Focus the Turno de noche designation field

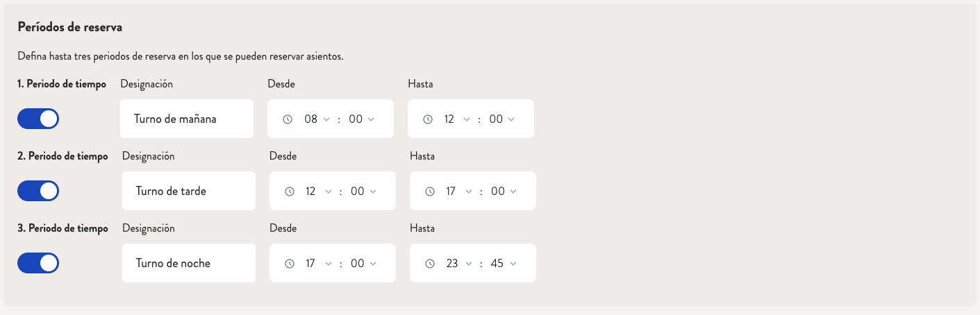(189, 263)
